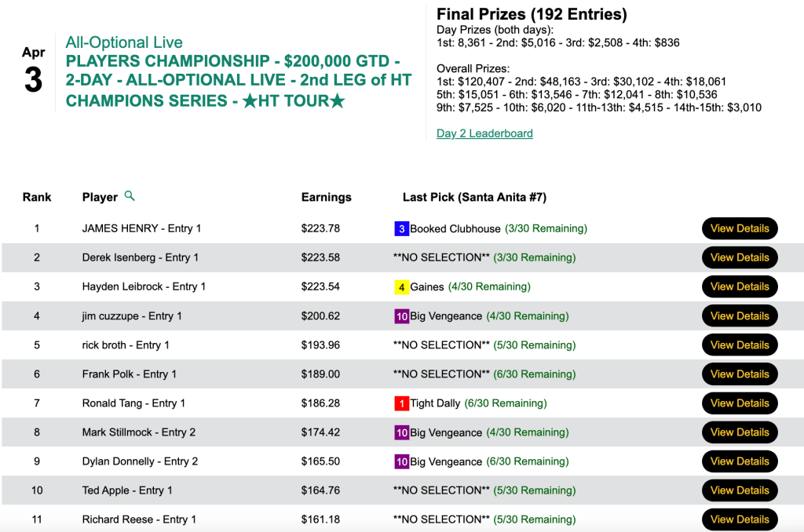Open the Day 2 Leaderboard link

point(484,133)
